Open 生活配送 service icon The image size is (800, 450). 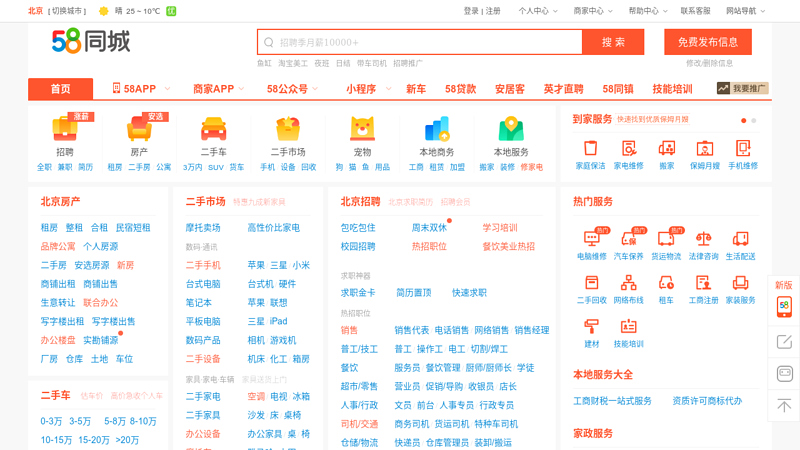[x=740, y=238]
